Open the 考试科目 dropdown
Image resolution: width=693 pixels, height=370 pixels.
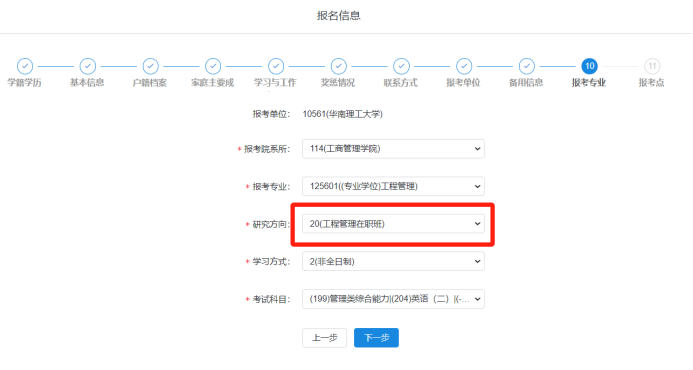393,299
